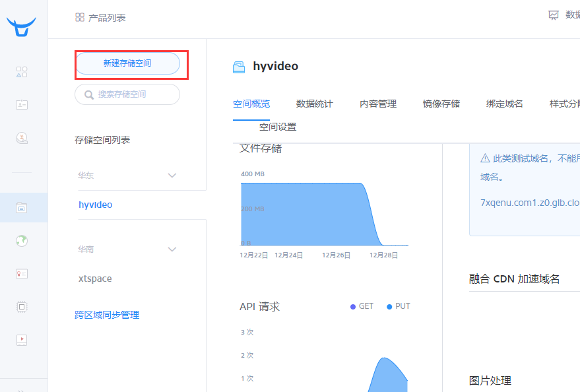
Task: Click the API 请求 chart title
Action: click(260, 307)
